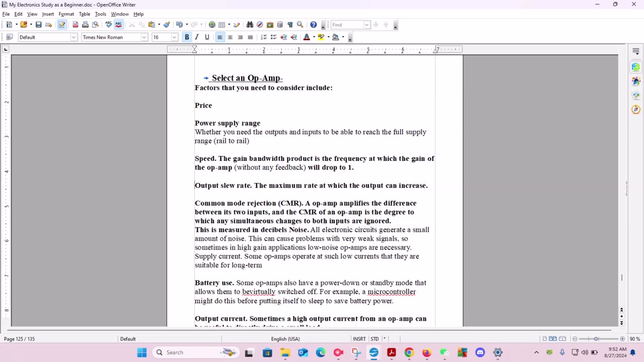
Task: Open the Gallery icon in toolbar
Action: click(270, 24)
